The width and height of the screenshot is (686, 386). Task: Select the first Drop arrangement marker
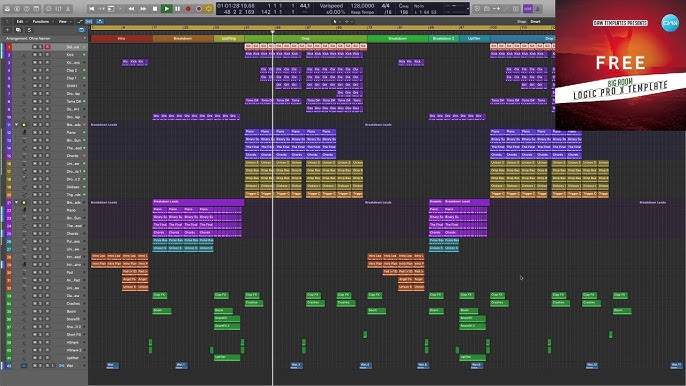305,39
